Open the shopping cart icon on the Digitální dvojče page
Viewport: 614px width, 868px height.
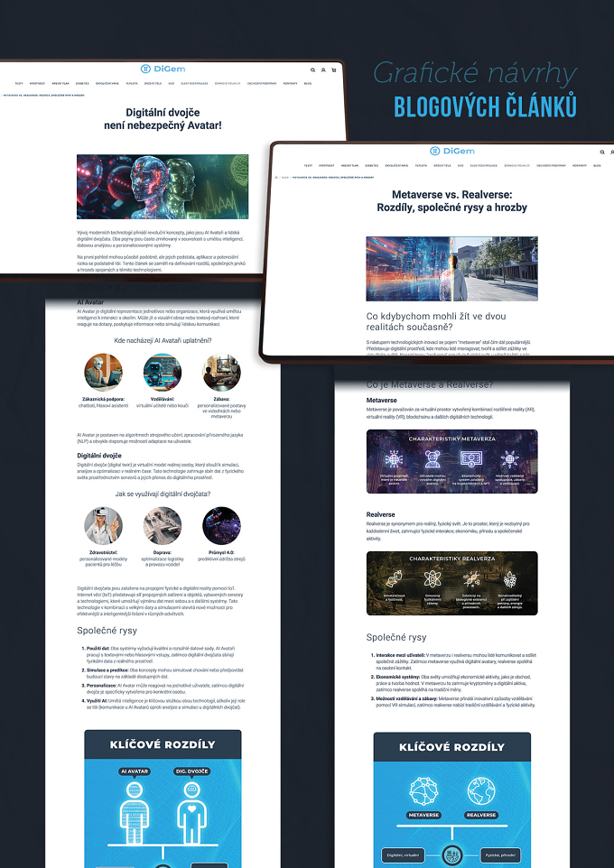(333, 70)
